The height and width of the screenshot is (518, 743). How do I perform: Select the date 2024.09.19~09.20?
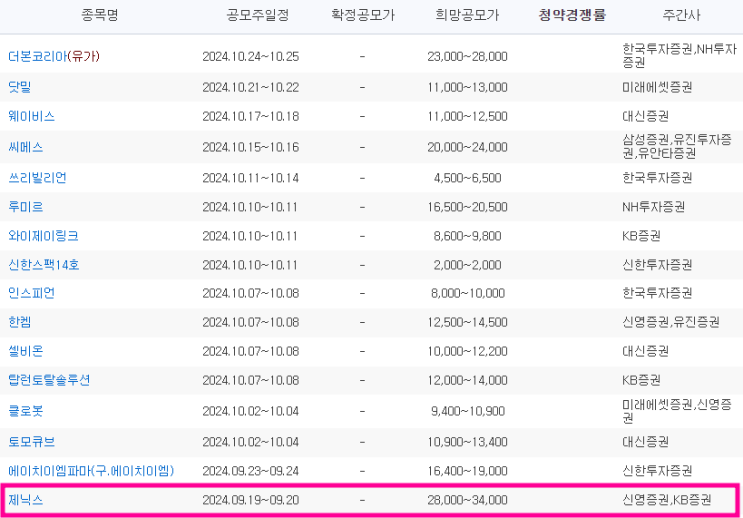[x=251, y=500]
